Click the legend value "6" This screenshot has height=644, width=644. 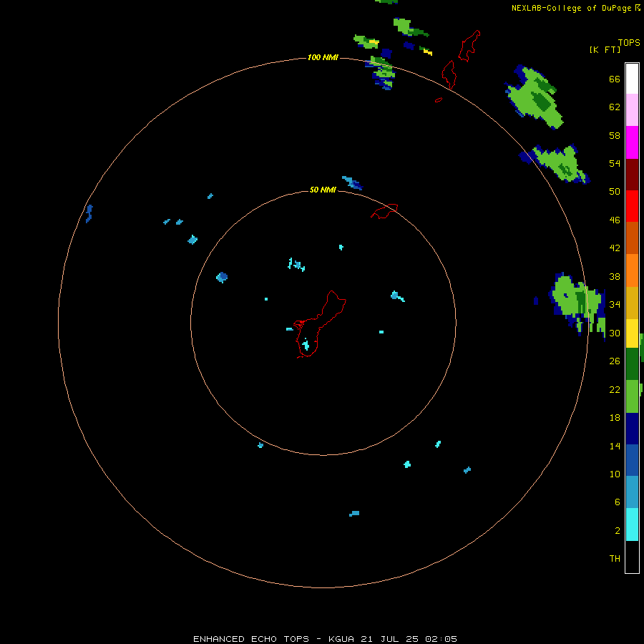point(617,502)
